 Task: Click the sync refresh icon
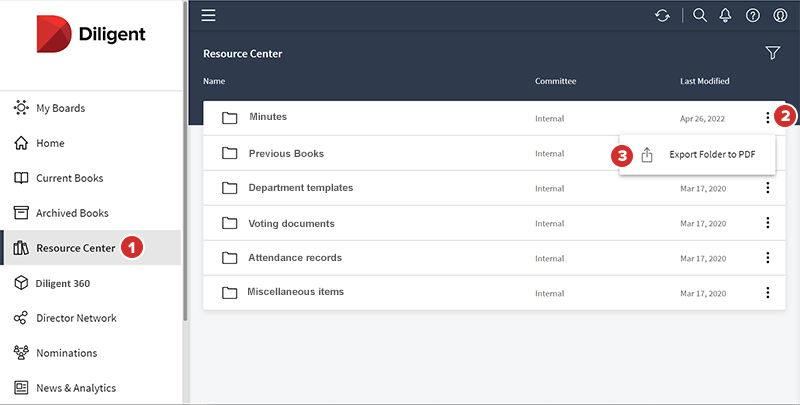point(662,15)
